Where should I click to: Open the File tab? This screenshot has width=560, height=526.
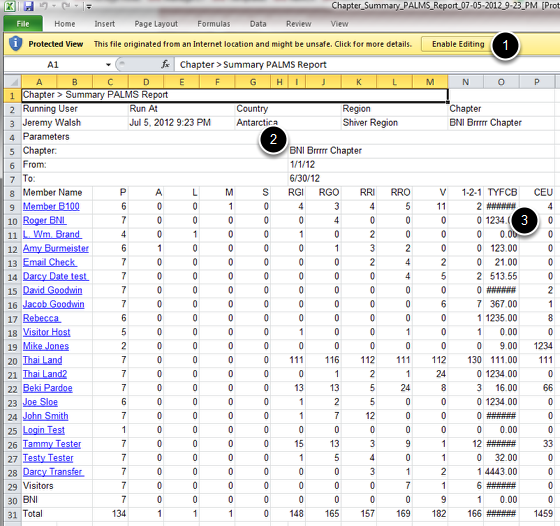pos(23,24)
